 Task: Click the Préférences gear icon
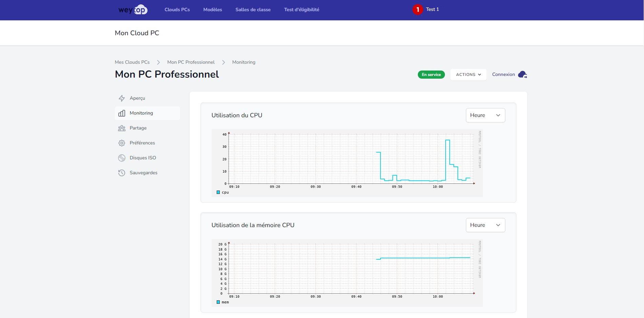pyautogui.click(x=122, y=143)
